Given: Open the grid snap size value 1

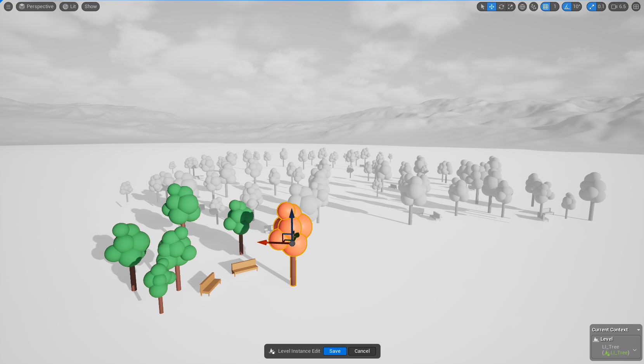Looking at the screenshot, I should (555, 7).
